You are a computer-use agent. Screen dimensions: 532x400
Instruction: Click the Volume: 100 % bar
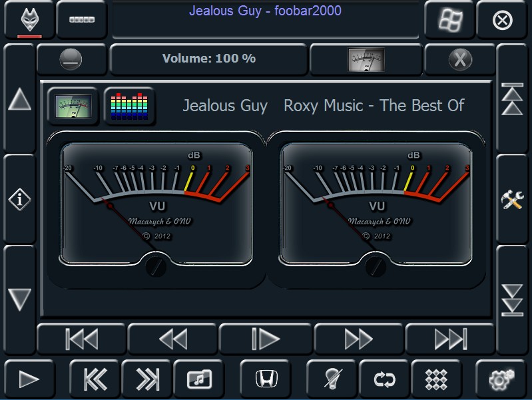click(208, 59)
